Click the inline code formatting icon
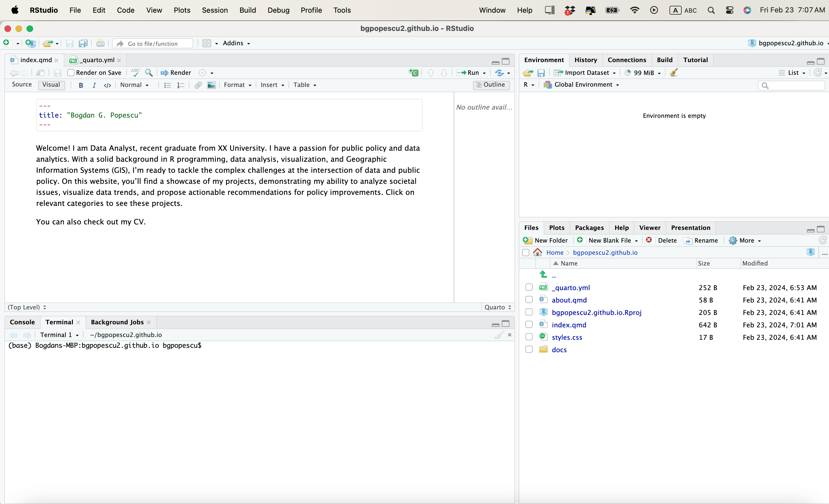 pos(107,85)
